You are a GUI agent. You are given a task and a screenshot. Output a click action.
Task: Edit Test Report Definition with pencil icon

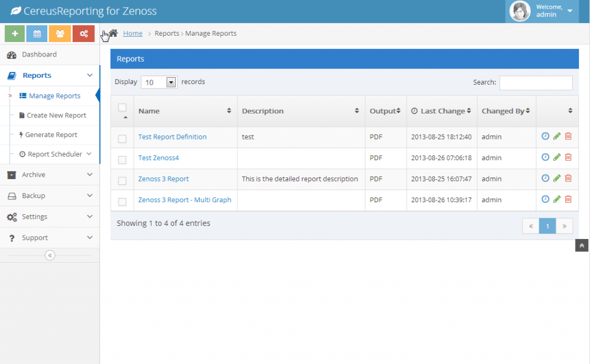(557, 136)
